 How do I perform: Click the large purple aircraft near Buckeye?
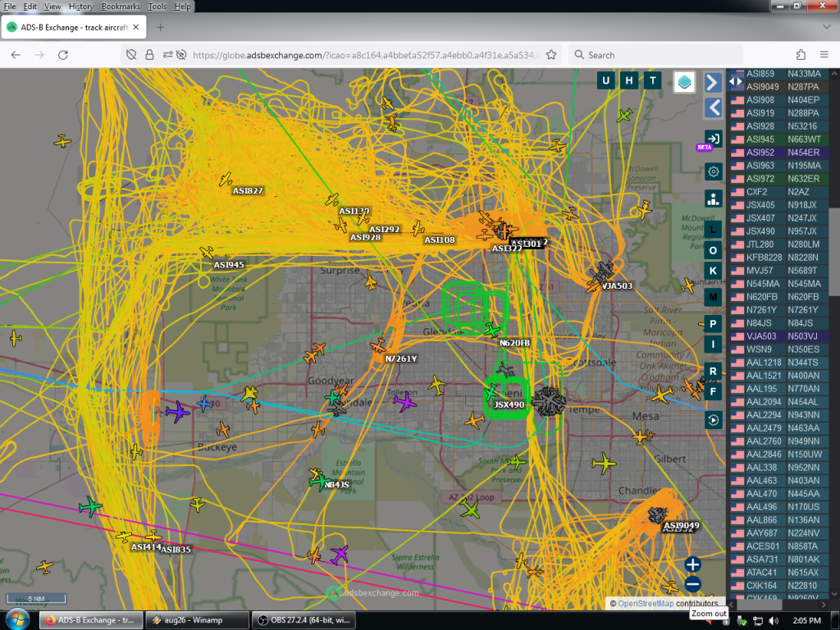(x=177, y=412)
